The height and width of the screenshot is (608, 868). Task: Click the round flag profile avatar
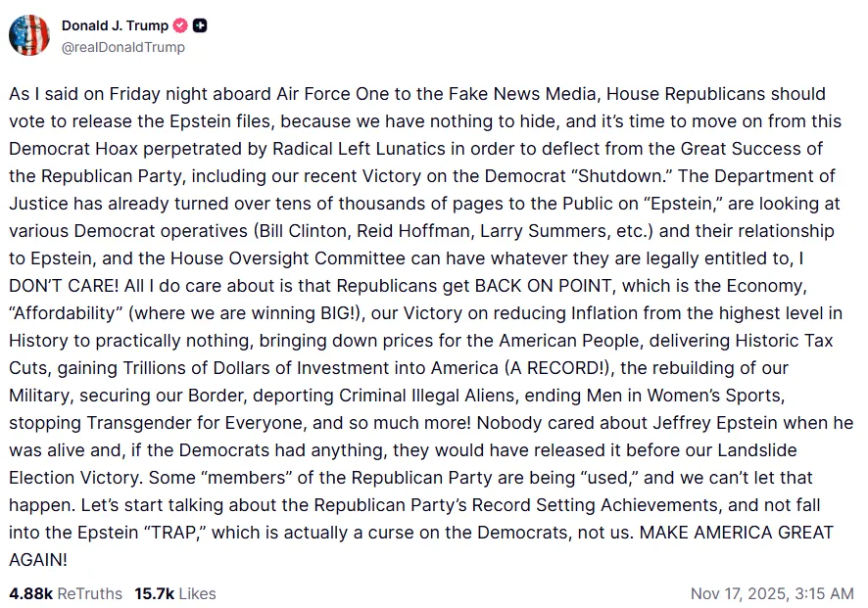28,35
